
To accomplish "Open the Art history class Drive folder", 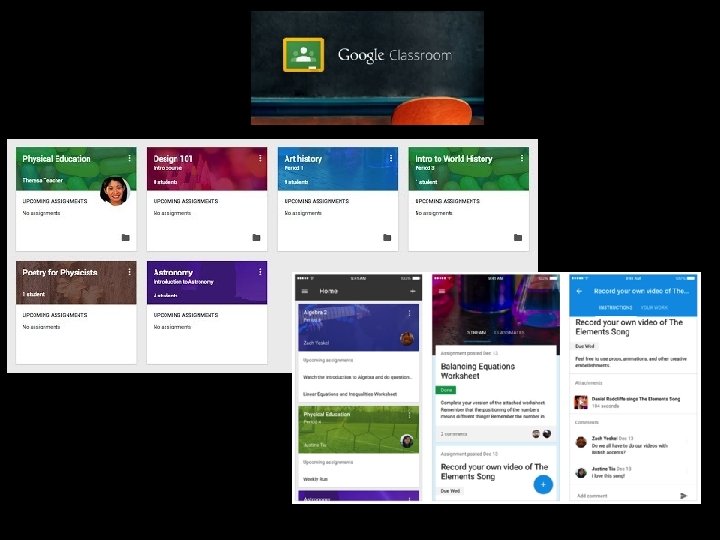I will pyautogui.click(x=387, y=237).
